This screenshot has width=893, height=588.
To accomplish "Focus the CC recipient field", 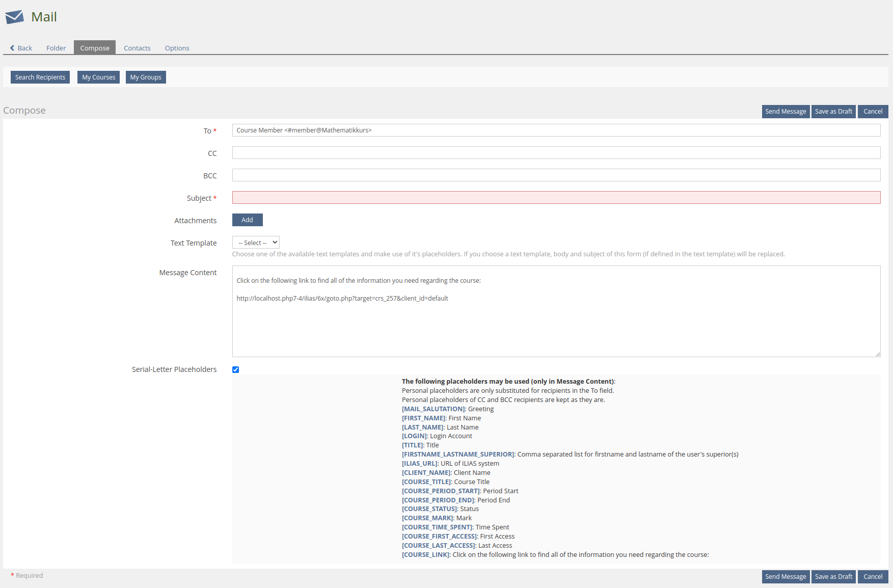I will click(x=556, y=153).
